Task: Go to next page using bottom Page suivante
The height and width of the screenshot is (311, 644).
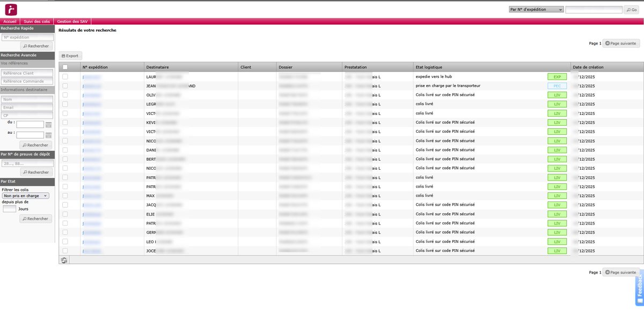Action: pos(621,272)
